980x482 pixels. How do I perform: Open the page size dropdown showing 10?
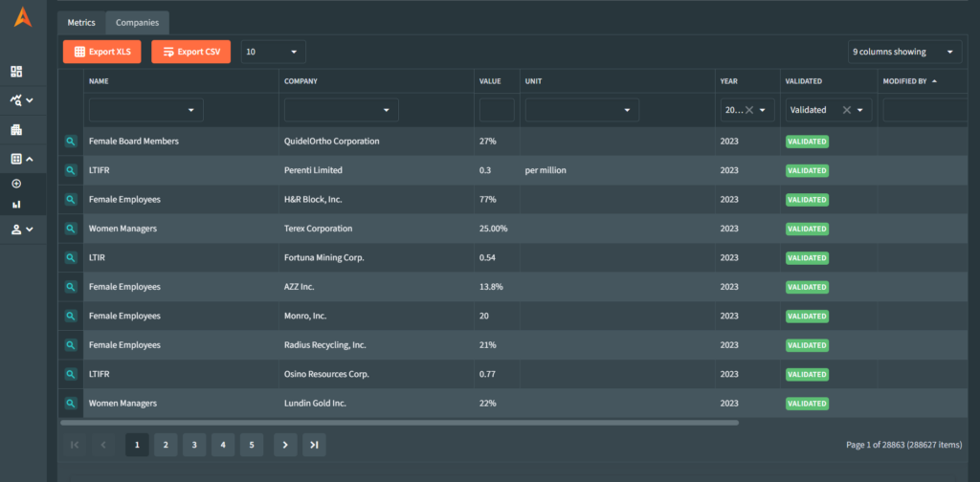click(x=273, y=52)
